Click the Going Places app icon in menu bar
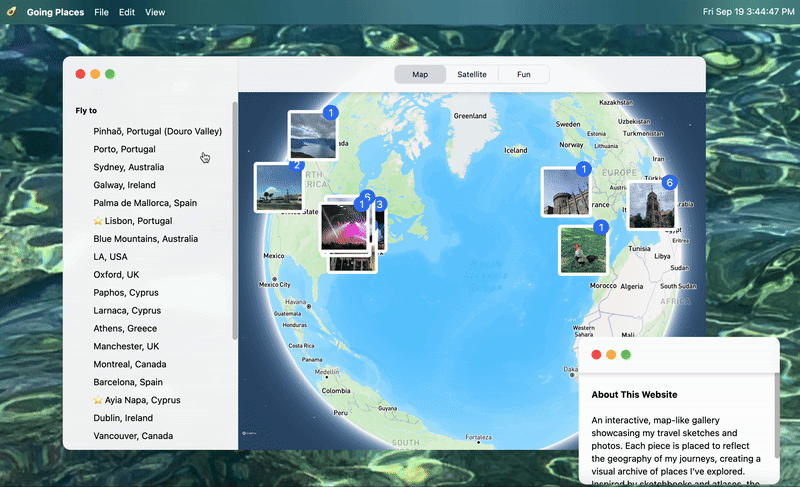800x487 pixels. pos(11,12)
